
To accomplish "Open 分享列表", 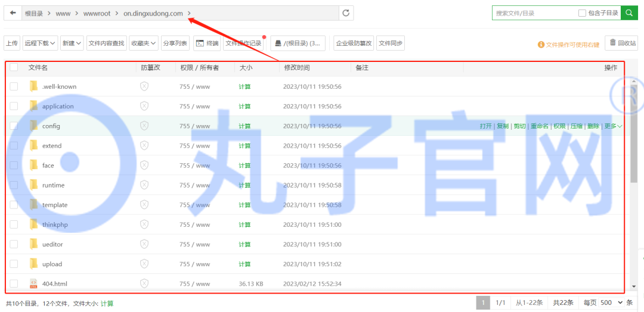I will 175,43.
